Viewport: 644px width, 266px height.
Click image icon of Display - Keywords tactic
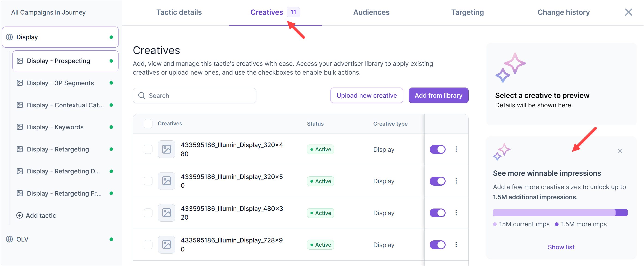(x=20, y=127)
